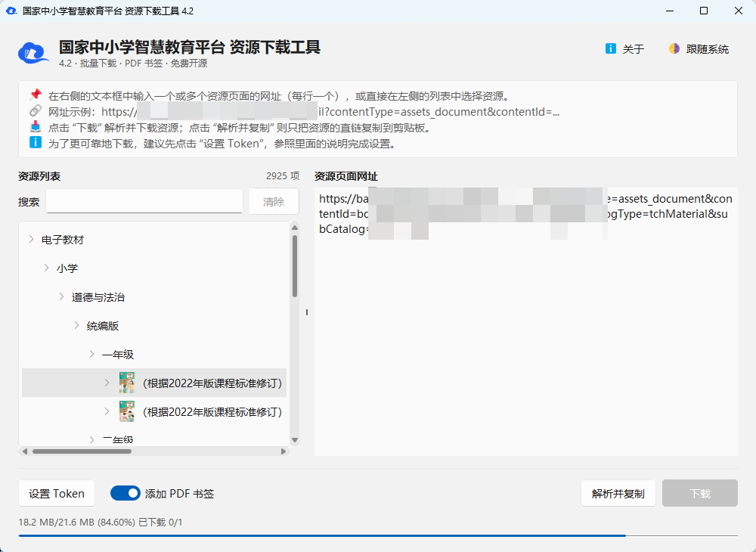Screen dimensions: 756x552
Task: Focus the 搜索 search input field
Action: tap(144, 201)
